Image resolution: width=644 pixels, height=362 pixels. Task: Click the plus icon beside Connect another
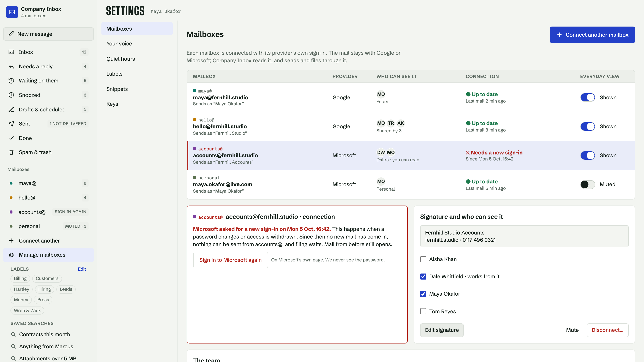[11, 241]
